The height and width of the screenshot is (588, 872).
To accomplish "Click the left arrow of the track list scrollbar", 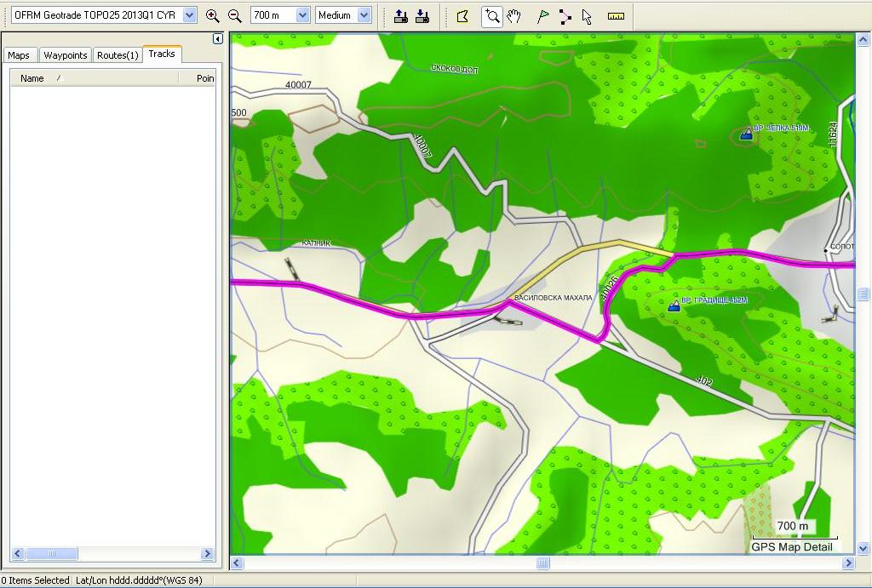I will coord(18,554).
